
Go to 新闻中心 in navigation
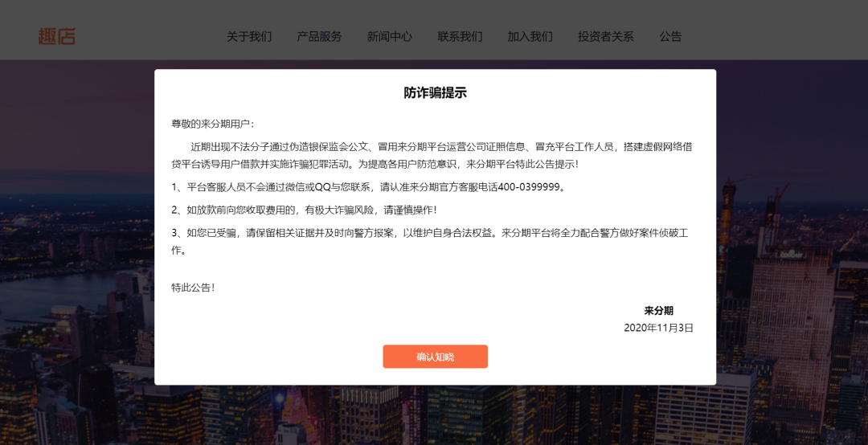point(390,36)
